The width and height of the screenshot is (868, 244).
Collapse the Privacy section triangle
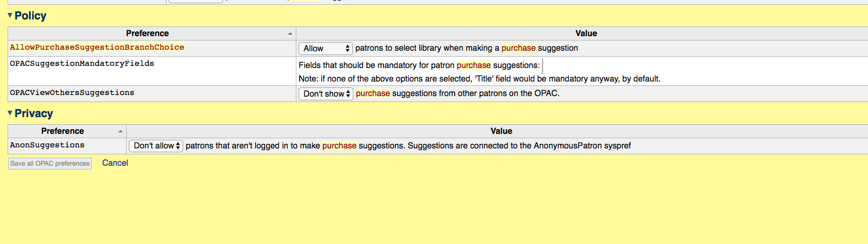[10, 113]
